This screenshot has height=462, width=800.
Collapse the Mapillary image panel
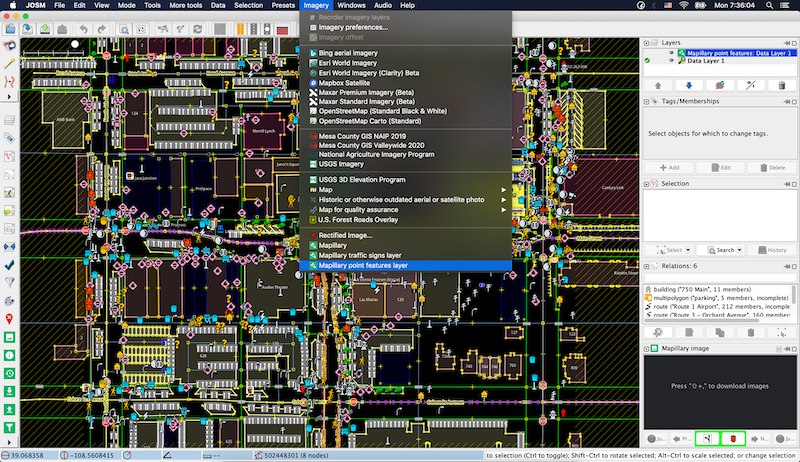[x=646, y=349]
